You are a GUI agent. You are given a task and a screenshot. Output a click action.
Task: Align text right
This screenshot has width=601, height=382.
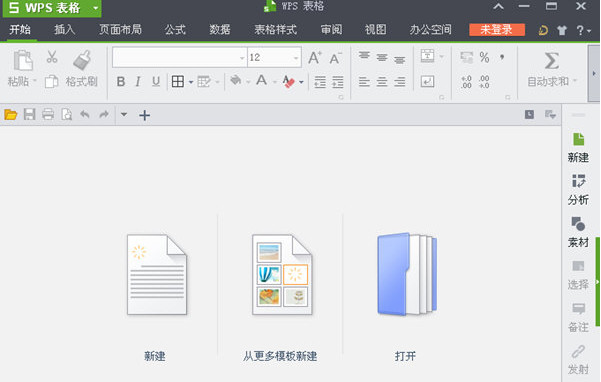(399, 81)
